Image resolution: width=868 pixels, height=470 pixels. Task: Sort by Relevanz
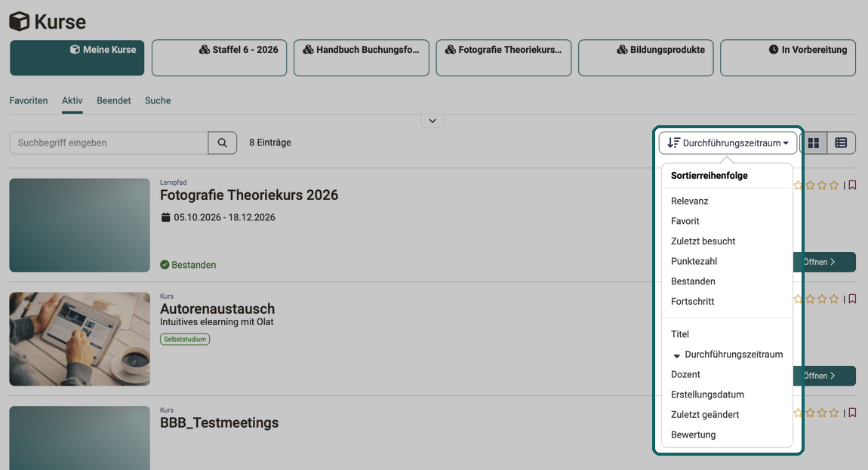690,201
